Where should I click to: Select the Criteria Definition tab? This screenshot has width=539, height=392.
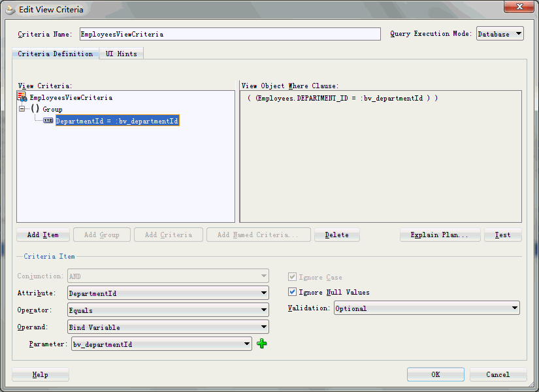pos(55,54)
